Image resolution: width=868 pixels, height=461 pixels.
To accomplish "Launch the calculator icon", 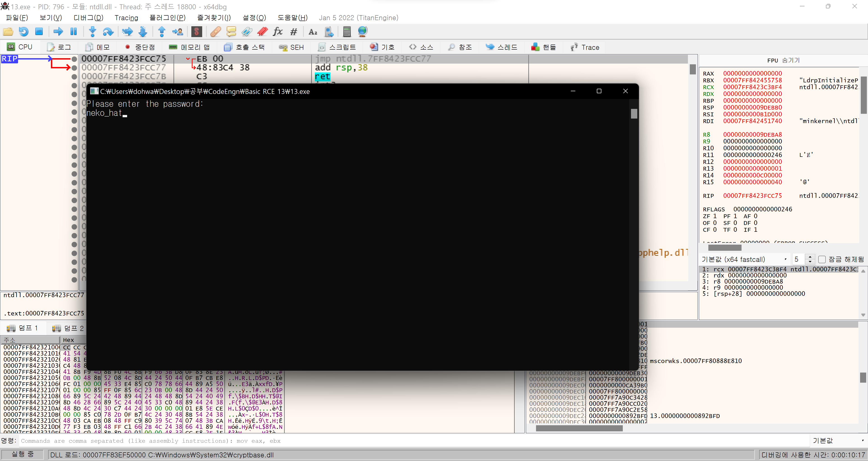I will click(347, 32).
